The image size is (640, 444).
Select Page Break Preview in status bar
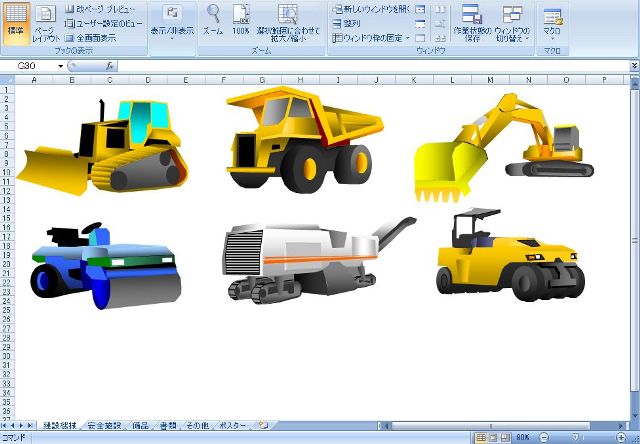tap(505, 438)
